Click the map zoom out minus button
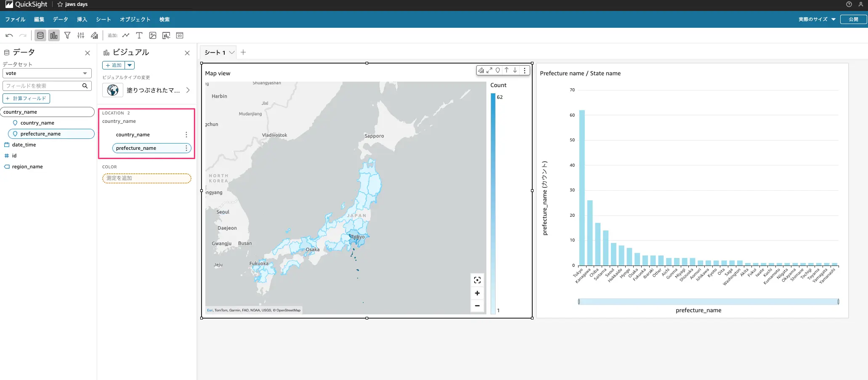868x380 pixels. tap(477, 306)
